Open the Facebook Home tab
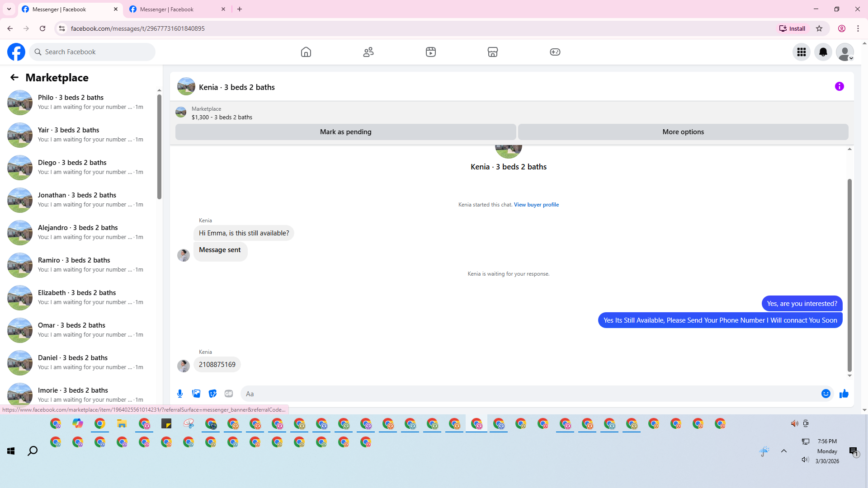The width and height of the screenshot is (868, 488). click(x=306, y=52)
